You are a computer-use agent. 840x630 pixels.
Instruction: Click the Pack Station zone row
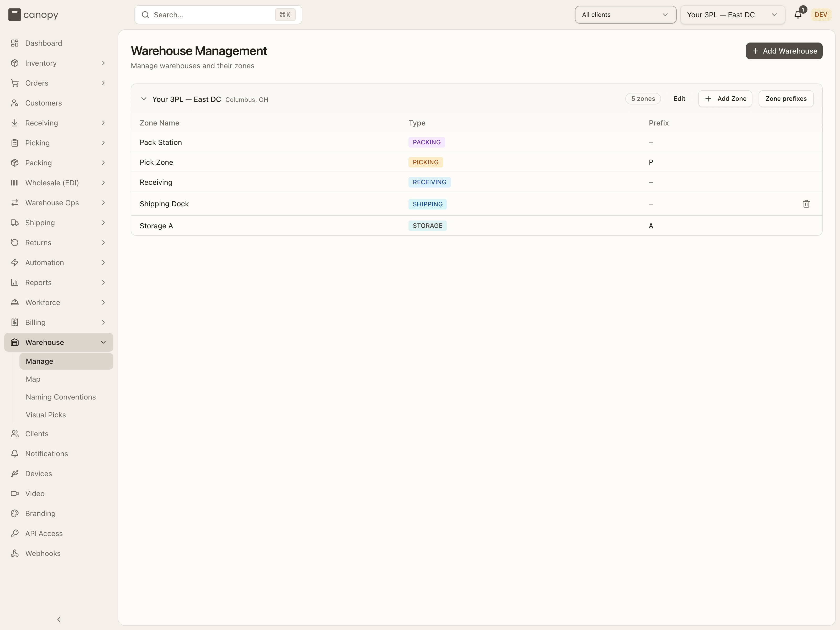point(477,142)
